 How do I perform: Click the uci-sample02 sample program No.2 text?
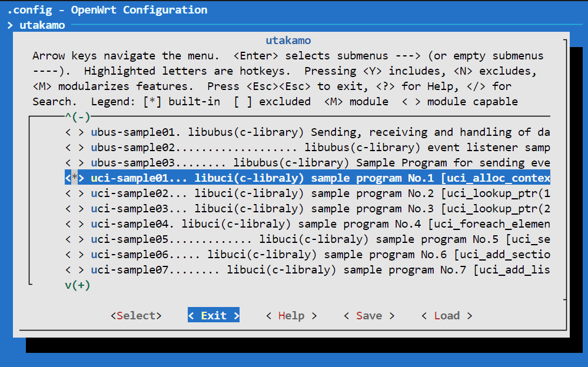[321, 193]
